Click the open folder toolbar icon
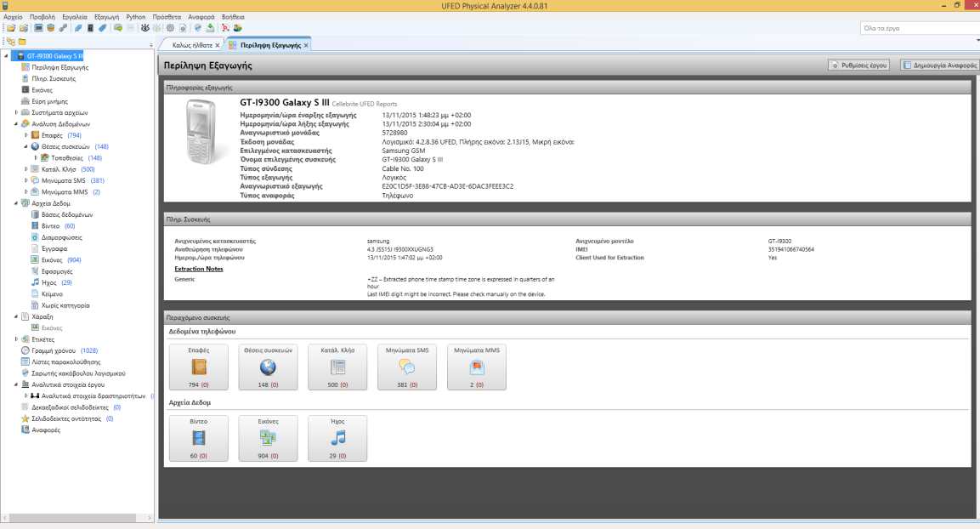980x529 pixels. [11, 27]
